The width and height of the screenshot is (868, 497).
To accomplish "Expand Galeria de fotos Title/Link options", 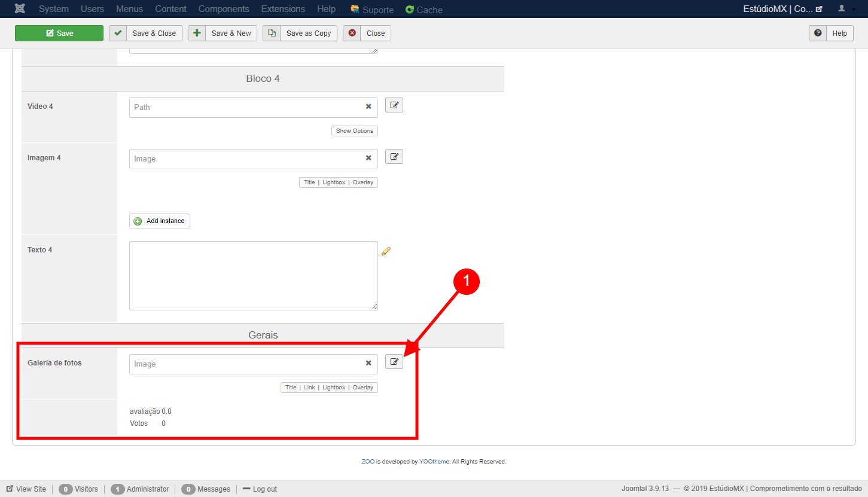I will [x=329, y=388].
